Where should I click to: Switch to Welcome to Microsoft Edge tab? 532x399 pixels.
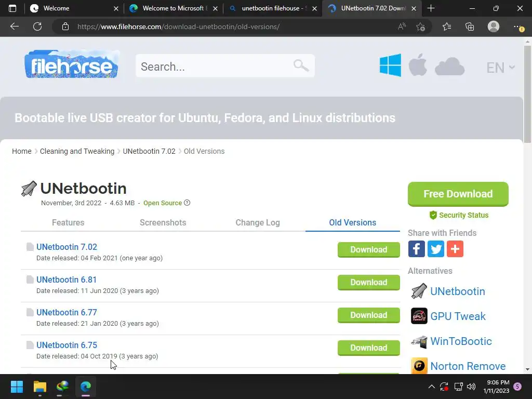[174, 8]
